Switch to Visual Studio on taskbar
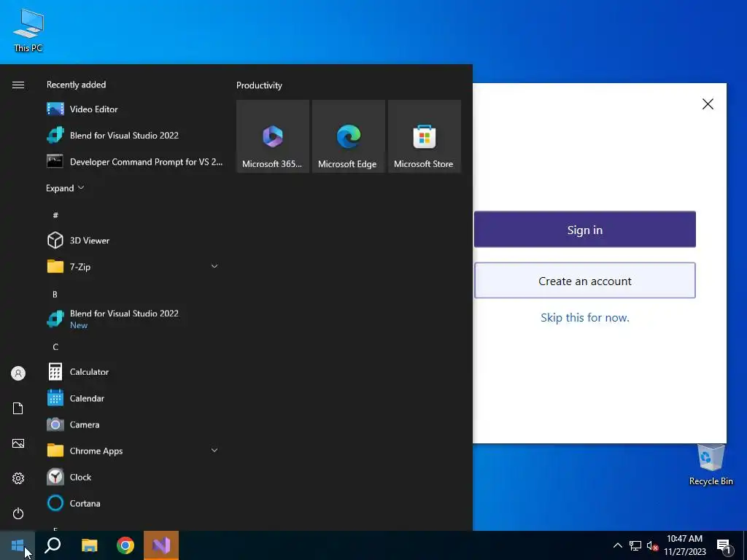This screenshot has height=560, width=747. coord(161,545)
